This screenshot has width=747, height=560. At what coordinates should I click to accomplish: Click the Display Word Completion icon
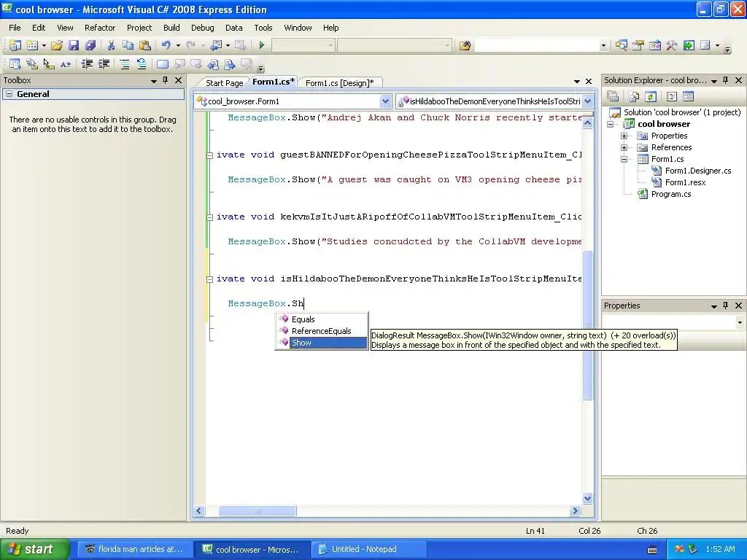[x=66, y=64]
